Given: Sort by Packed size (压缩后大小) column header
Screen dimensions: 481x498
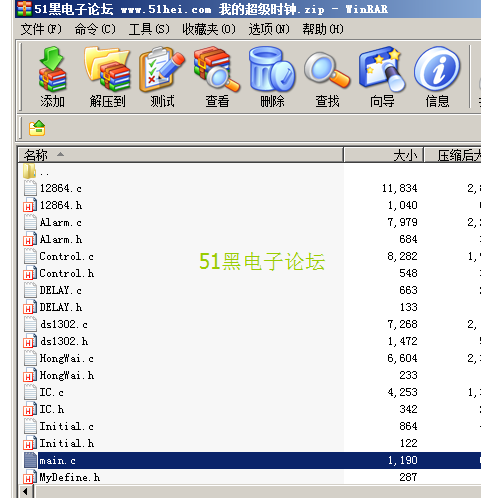Looking at the screenshot, I should (453, 155).
